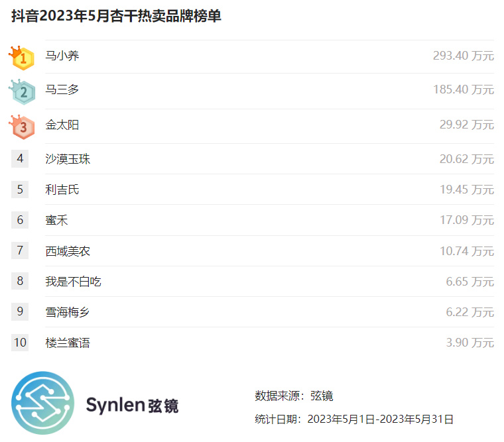Click the Synlen circular logo
This screenshot has height=442, width=504.
[x=42, y=403]
